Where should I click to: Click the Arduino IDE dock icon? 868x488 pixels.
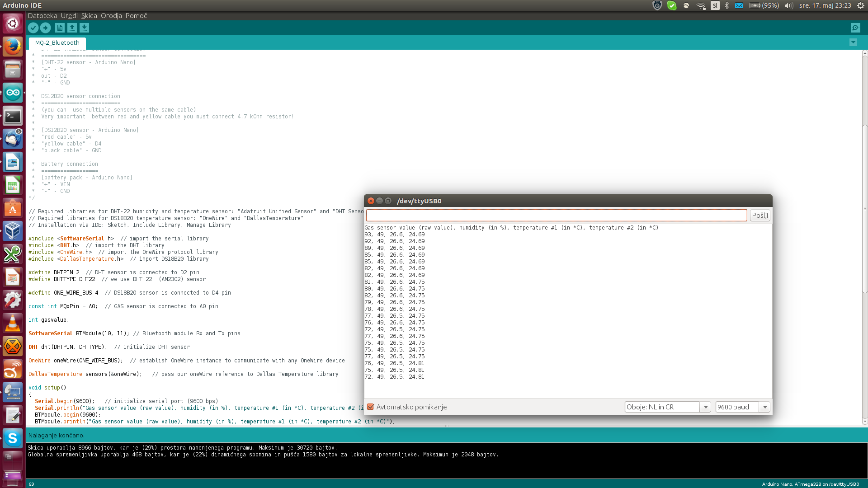point(13,93)
